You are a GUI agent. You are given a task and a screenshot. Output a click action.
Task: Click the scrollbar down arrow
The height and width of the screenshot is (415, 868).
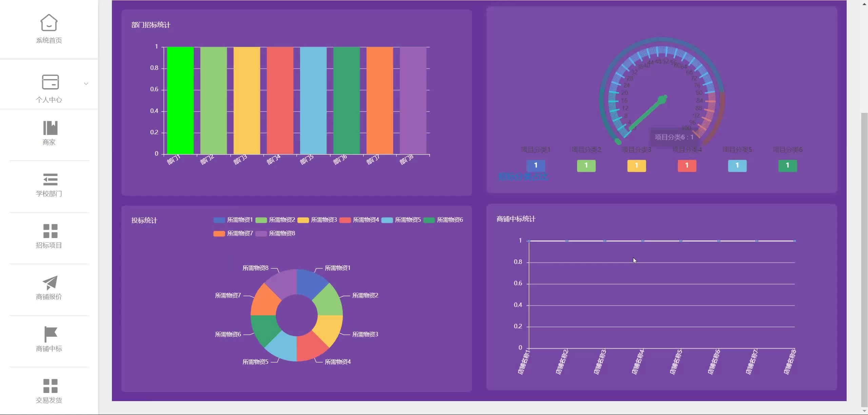coord(864,411)
